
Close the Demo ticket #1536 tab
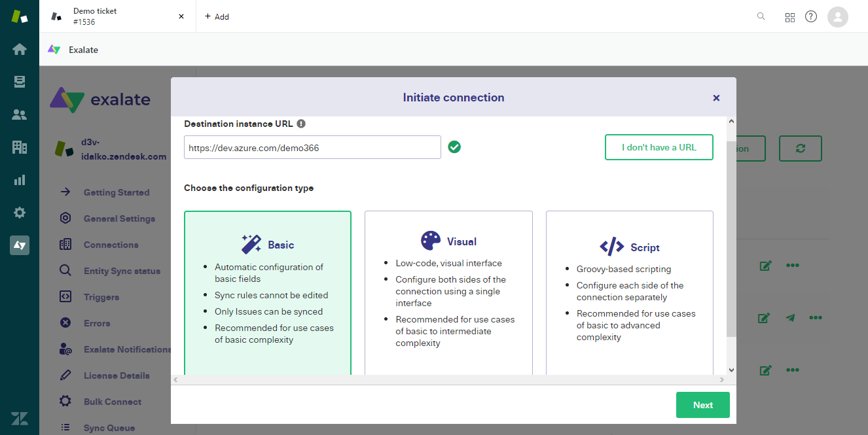tap(181, 16)
